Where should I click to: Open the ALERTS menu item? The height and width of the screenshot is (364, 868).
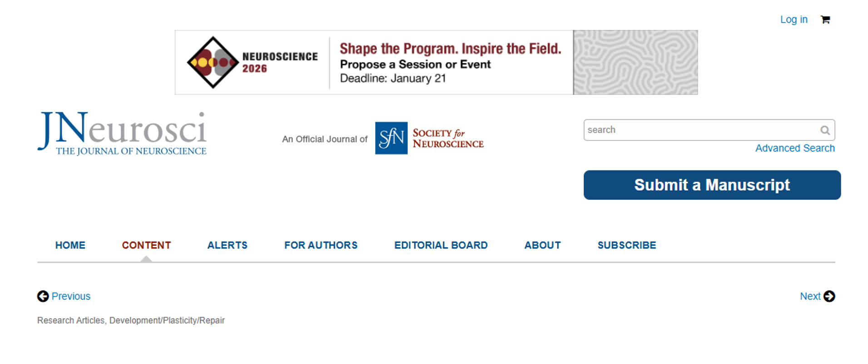[227, 245]
